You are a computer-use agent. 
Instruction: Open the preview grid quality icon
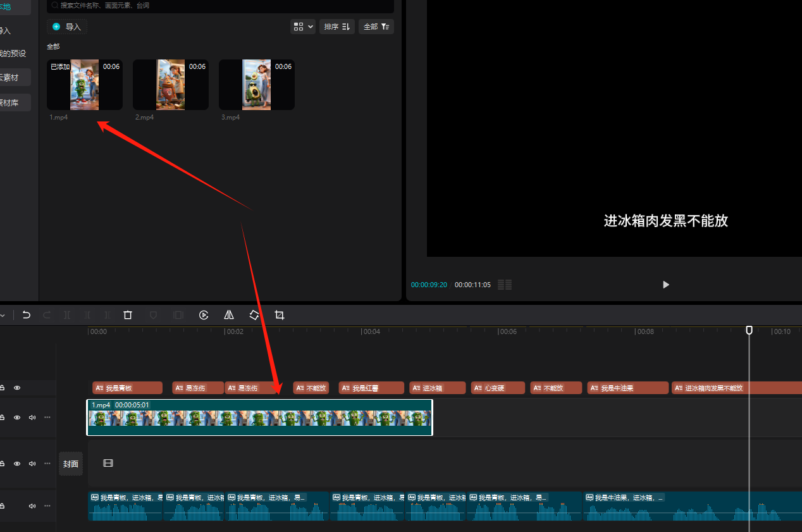pos(504,285)
